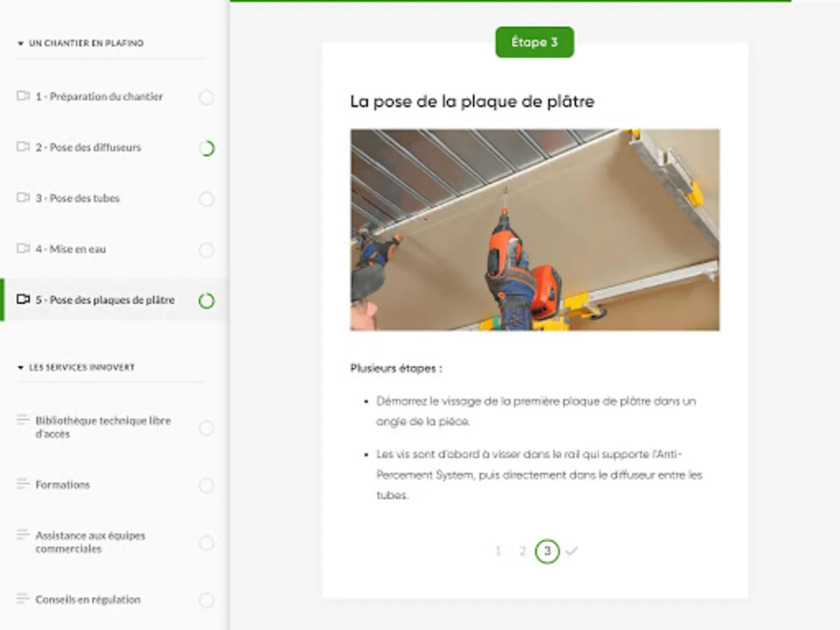840x630 pixels.
Task: Open lesson 2 - Pose des diffuseurs
Action: pyautogui.click(x=88, y=148)
